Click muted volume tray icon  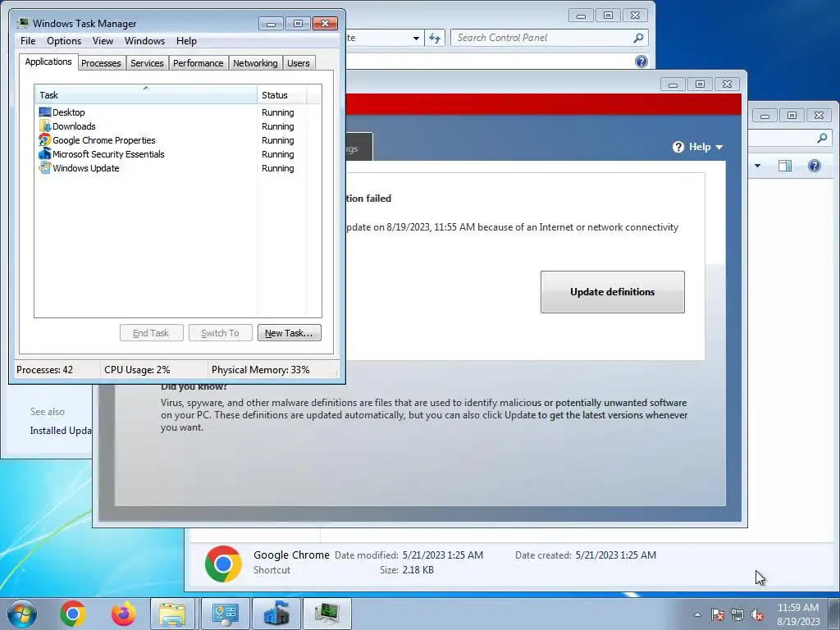(x=757, y=614)
